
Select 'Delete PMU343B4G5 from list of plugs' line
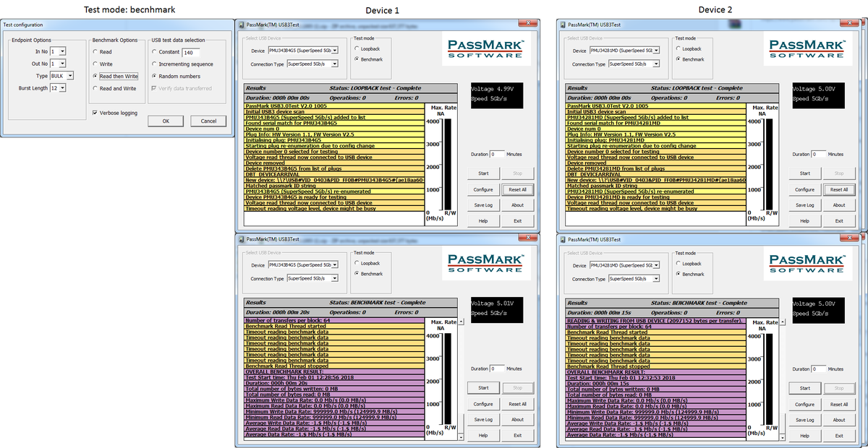333,168
